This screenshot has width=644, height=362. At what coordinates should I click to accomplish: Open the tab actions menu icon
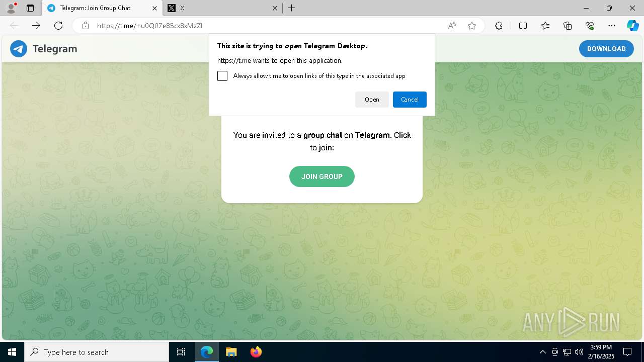[x=30, y=8]
